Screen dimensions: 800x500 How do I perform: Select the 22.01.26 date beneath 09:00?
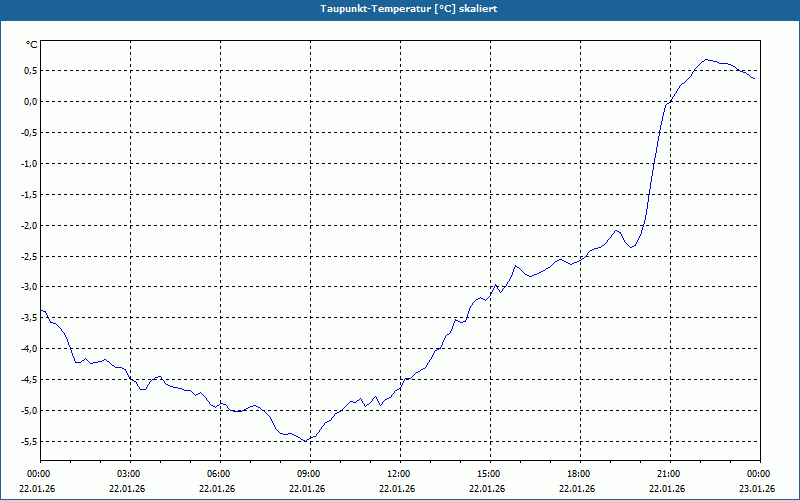pyautogui.click(x=307, y=489)
